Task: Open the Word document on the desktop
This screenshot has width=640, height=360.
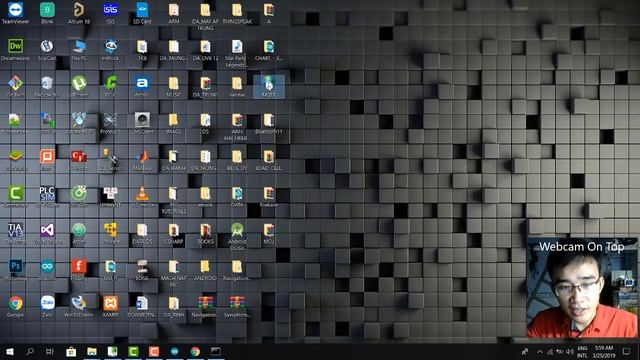Action: pyautogui.click(x=142, y=307)
